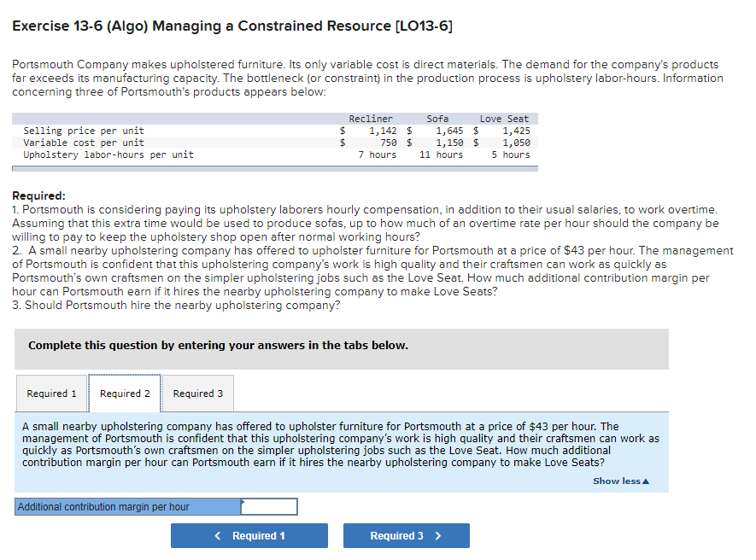Proceed using the Required 3 button
Image resolution: width=756 pixels, height=560 pixels.
tap(406, 535)
